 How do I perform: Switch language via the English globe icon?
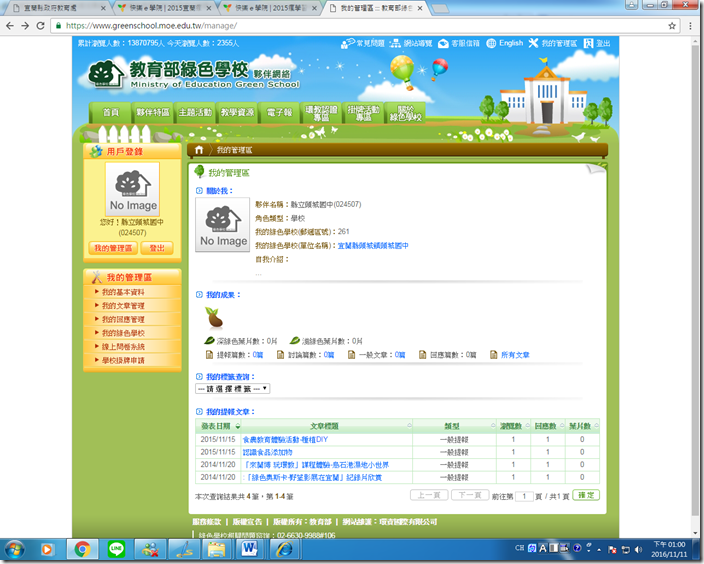[x=491, y=44]
